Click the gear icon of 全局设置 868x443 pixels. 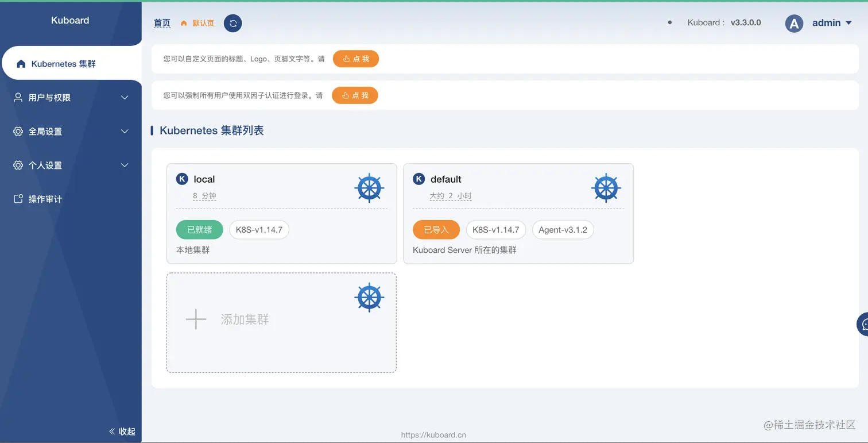(18, 132)
